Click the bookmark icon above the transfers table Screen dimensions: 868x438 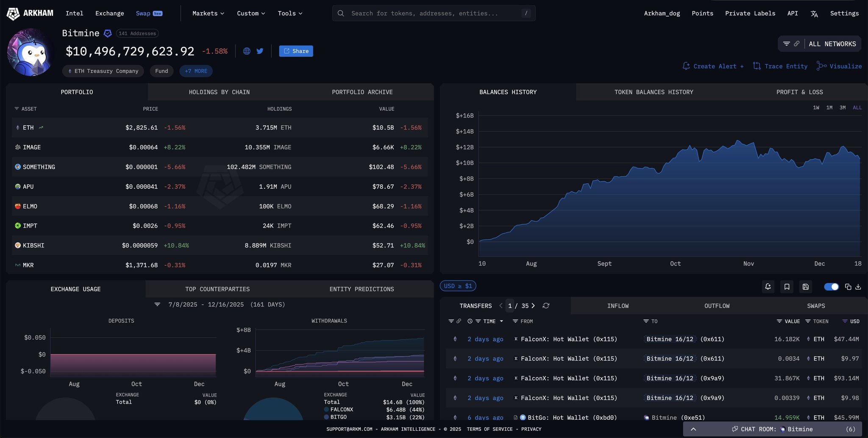point(787,287)
